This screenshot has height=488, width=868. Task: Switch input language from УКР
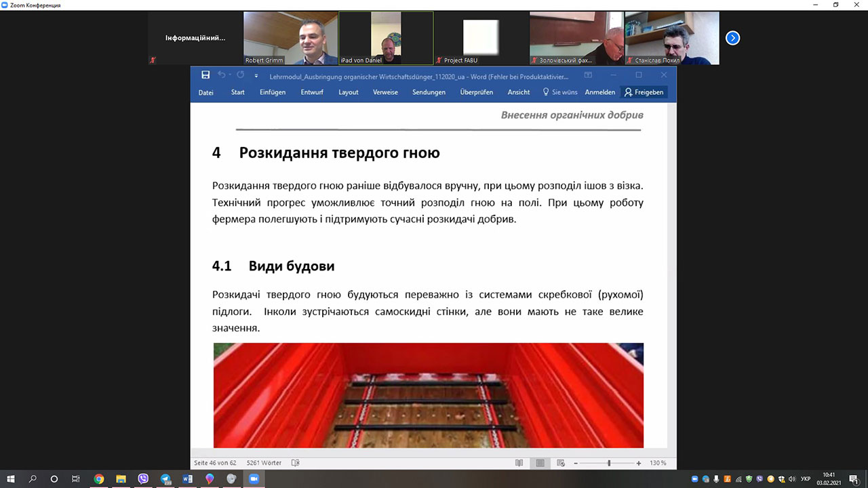click(x=806, y=479)
